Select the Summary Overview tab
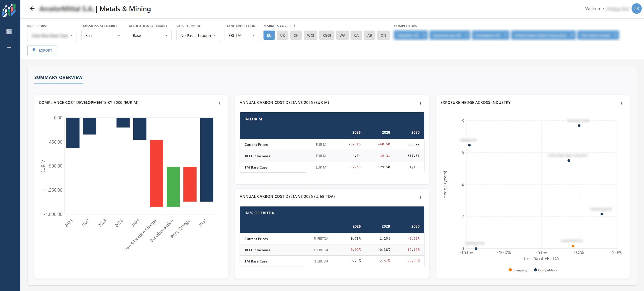Viewport: 644px width, 291px height. click(58, 77)
